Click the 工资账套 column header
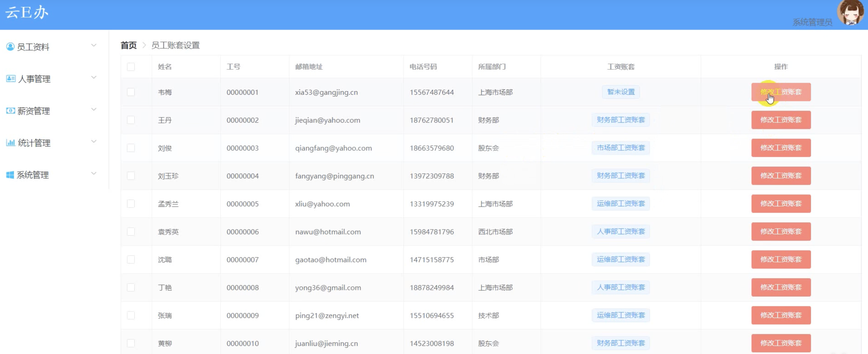 tap(621, 67)
